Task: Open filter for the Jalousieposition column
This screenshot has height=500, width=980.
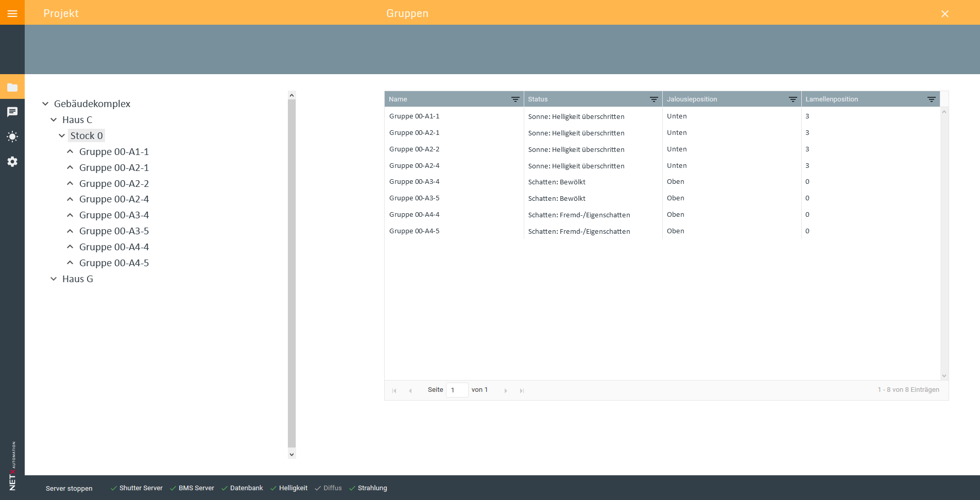Action: 793,99
